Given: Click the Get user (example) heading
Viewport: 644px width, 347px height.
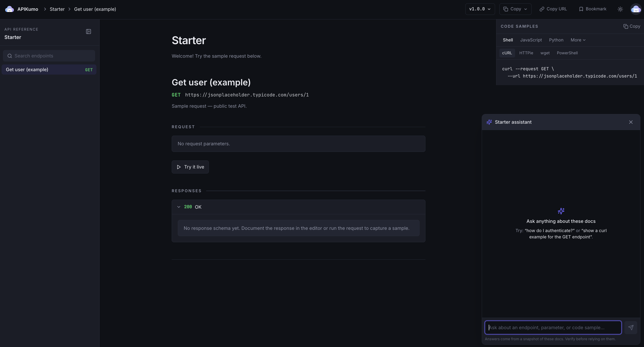Looking at the screenshot, I should click(x=211, y=82).
